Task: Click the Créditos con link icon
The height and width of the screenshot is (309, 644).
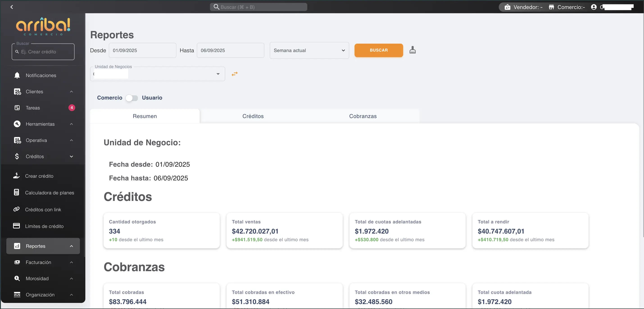Action: [x=16, y=209]
